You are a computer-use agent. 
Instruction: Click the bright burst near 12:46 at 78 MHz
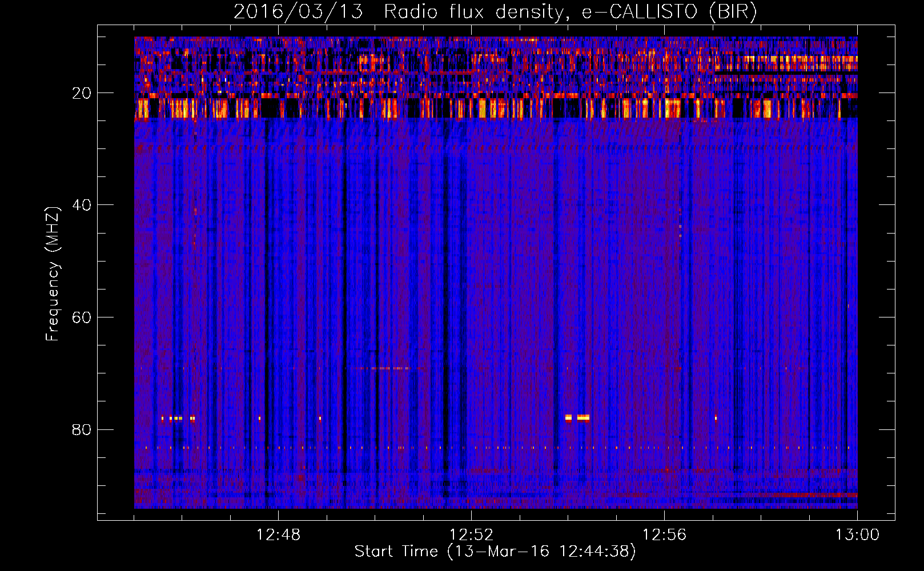(178, 418)
